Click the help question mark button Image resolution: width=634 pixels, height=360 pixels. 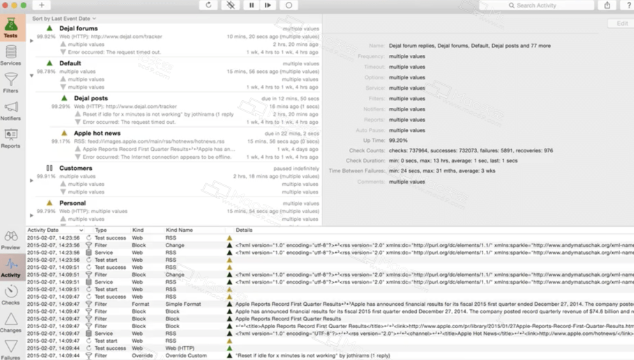click(x=628, y=5)
